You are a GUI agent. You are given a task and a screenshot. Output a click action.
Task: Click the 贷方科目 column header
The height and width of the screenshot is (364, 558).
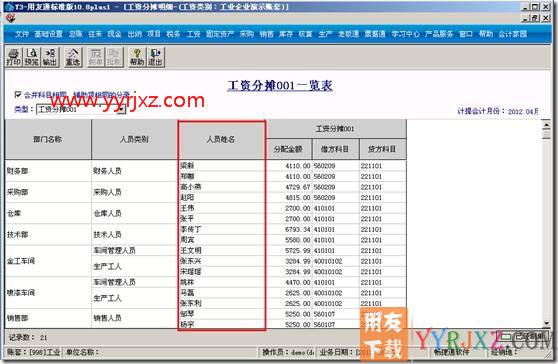click(382, 149)
